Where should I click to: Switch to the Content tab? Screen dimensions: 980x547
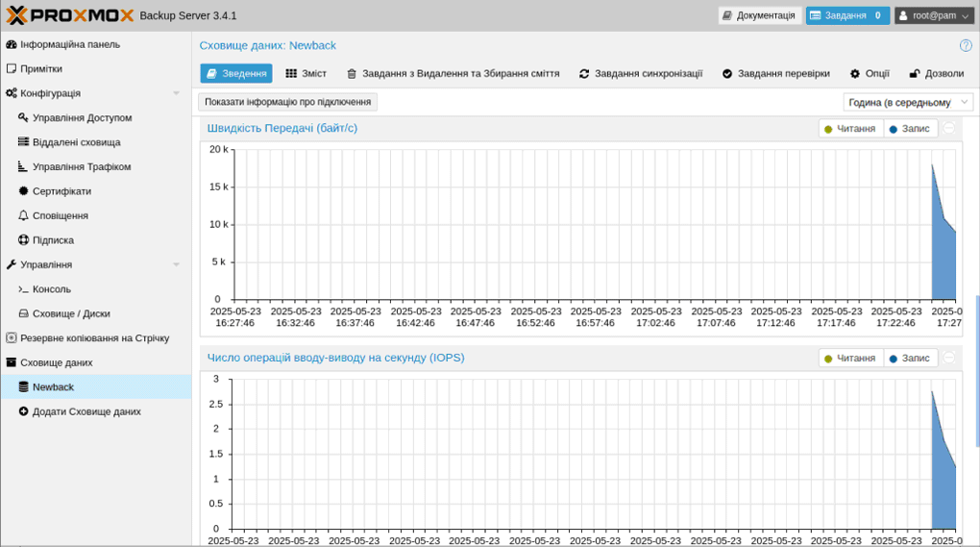(x=306, y=74)
